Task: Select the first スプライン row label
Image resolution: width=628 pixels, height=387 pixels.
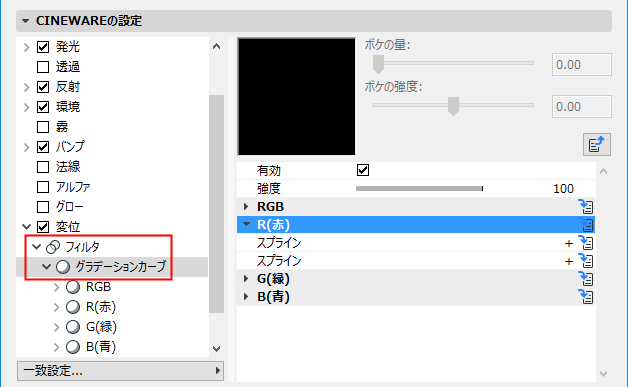Action: coord(279,243)
